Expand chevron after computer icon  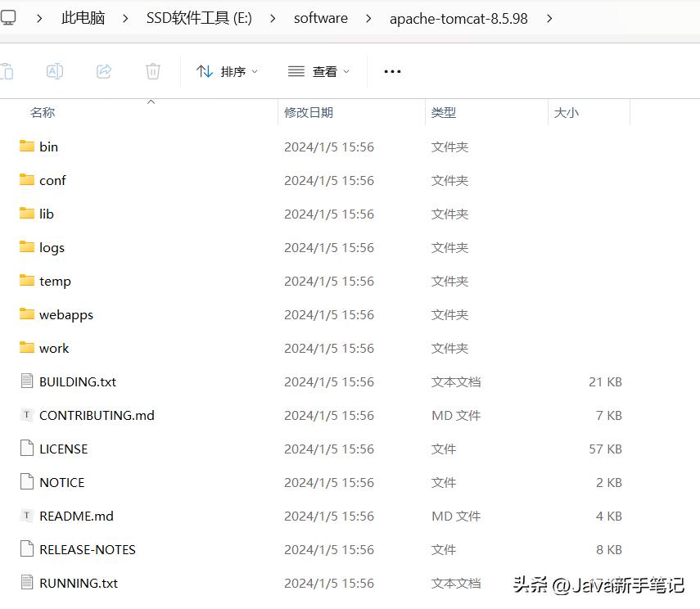(39, 19)
